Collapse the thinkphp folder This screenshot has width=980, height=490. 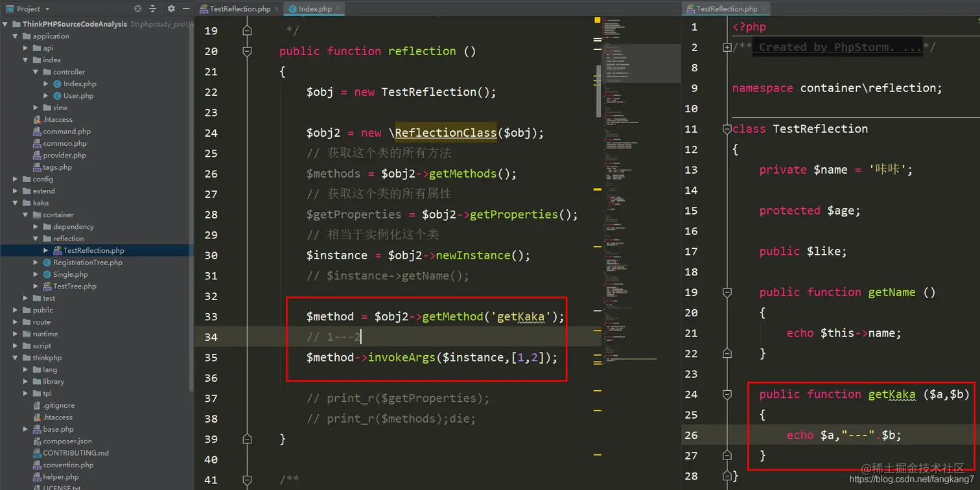click(16, 358)
